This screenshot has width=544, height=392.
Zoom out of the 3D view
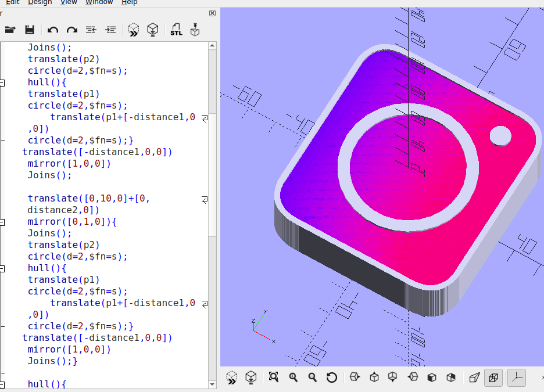tap(312, 377)
